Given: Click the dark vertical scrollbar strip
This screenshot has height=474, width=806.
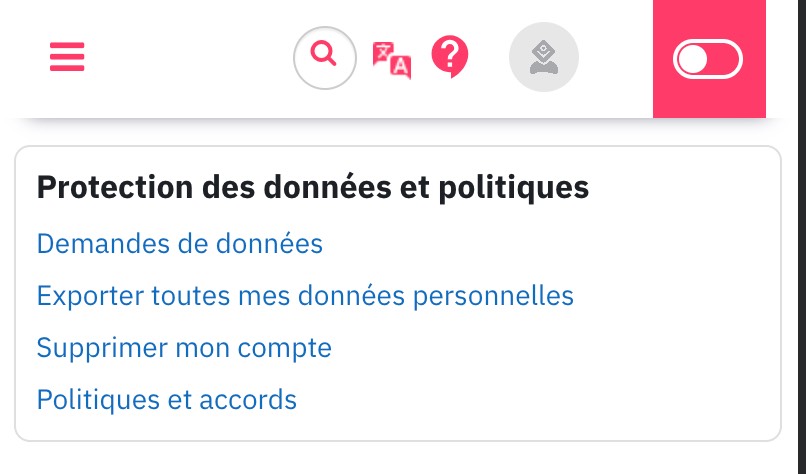Looking at the screenshot, I should pyautogui.click(x=801, y=237).
